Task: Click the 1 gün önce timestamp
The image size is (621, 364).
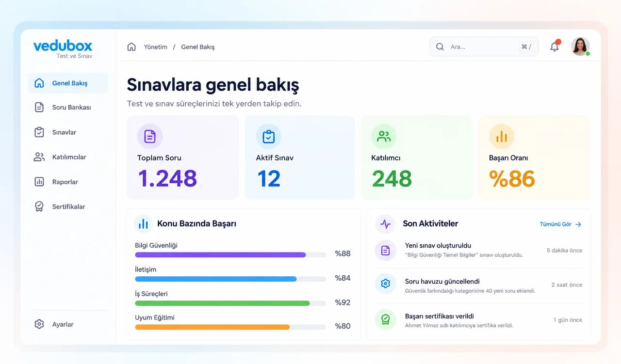Action: 568,320
